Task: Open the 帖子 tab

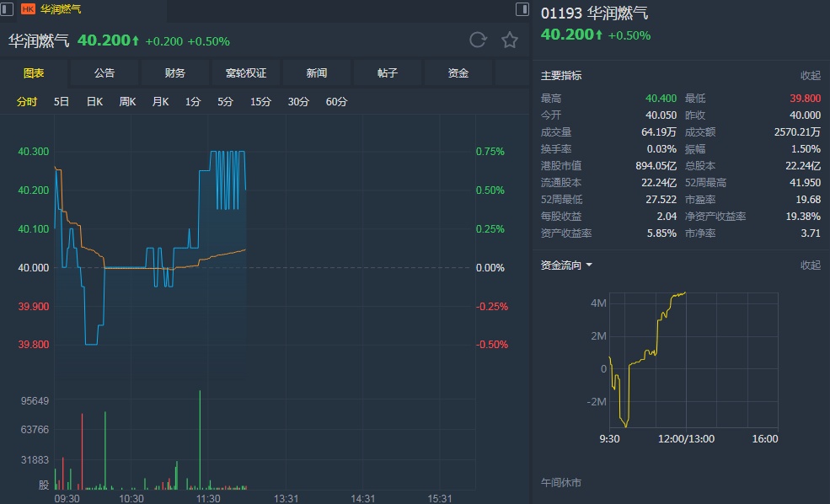Action: [x=388, y=73]
